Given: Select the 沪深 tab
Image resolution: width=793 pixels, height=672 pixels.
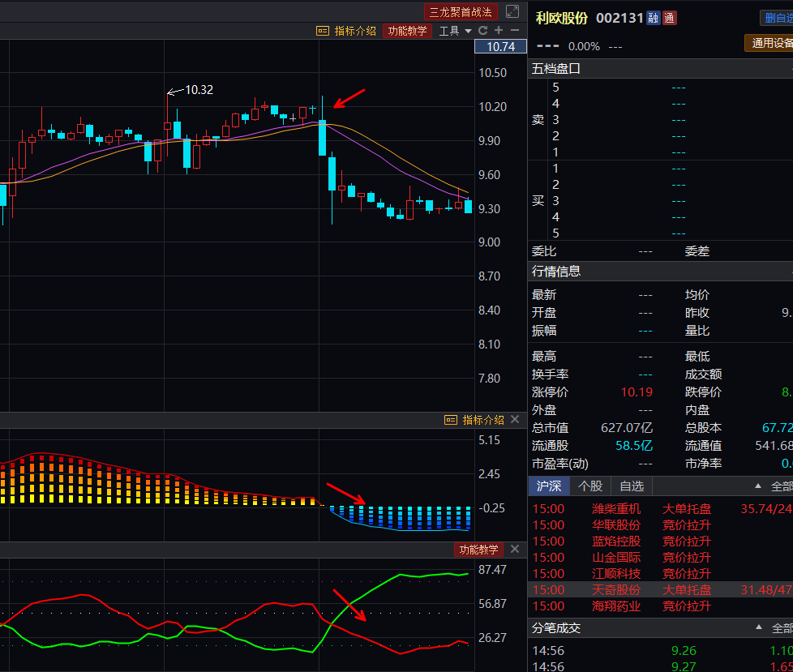Looking at the screenshot, I should coord(549,486).
